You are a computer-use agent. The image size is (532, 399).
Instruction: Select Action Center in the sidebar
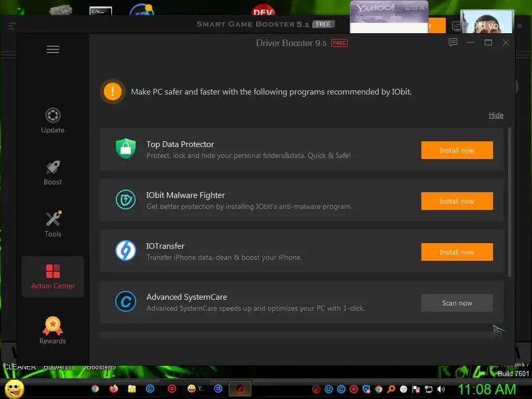[53, 277]
